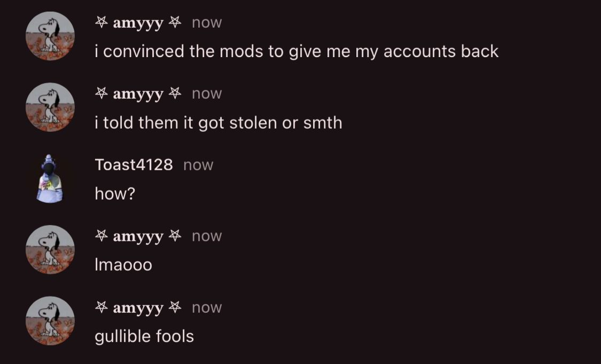Viewport: 601px width, 364px height.
Task: Click the timestamp above the "lmaooo" message
Action: [207, 236]
